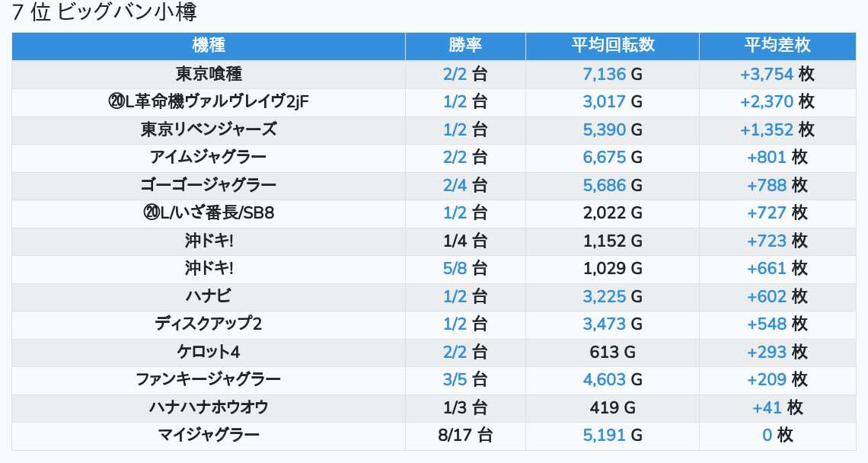Select the アイムジャグラー machine entry
Viewport: 868px width, 463px height.
tap(209, 157)
